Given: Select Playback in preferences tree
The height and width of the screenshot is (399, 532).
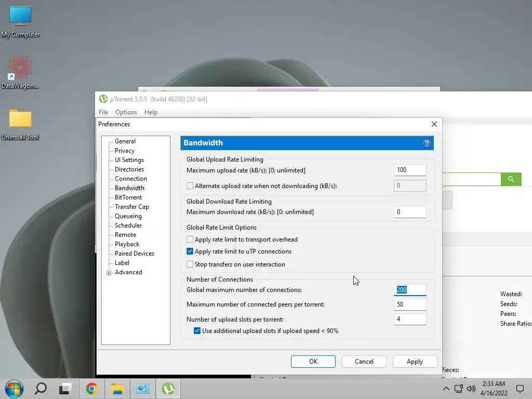Looking at the screenshot, I should 127,244.
